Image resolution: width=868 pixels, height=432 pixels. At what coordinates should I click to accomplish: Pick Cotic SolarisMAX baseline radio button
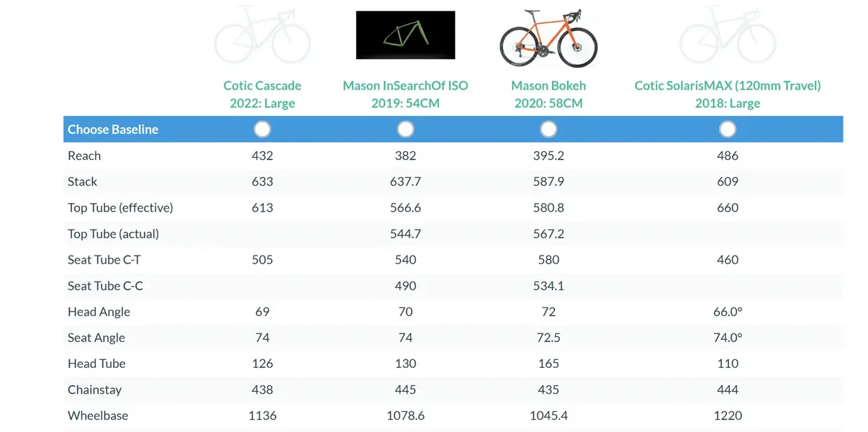point(728,129)
